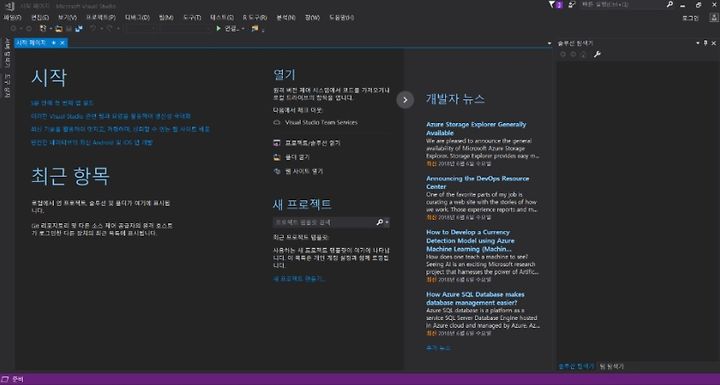
Task: Click the Find in Files toolbar icon
Action: pos(255,28)
